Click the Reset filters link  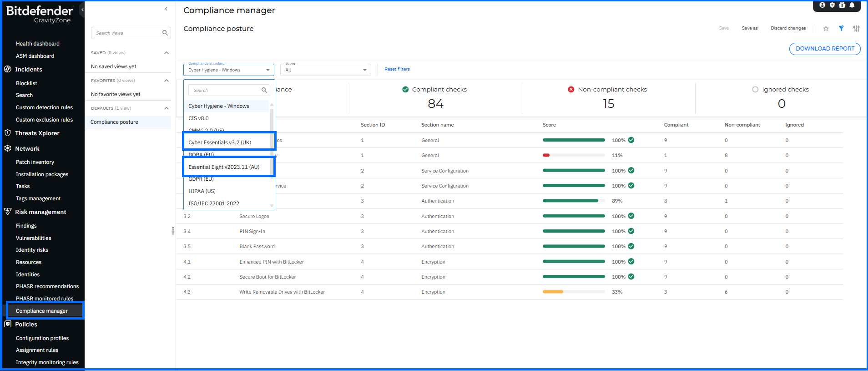point(397,69)
